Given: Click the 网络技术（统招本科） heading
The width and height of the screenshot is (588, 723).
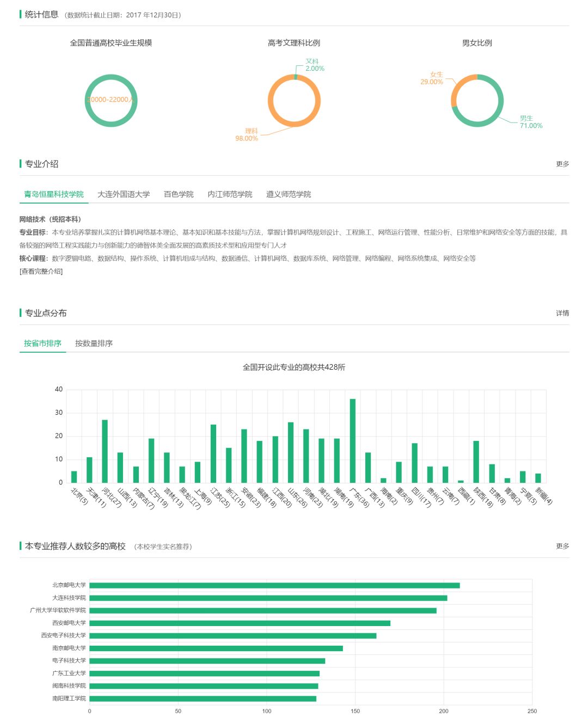Looking at the screenshot, I should coord(50,219).
